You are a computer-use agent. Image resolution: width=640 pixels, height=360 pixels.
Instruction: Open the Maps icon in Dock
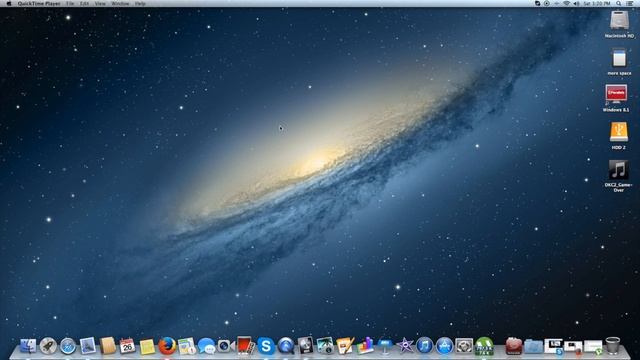click(187, 346)
